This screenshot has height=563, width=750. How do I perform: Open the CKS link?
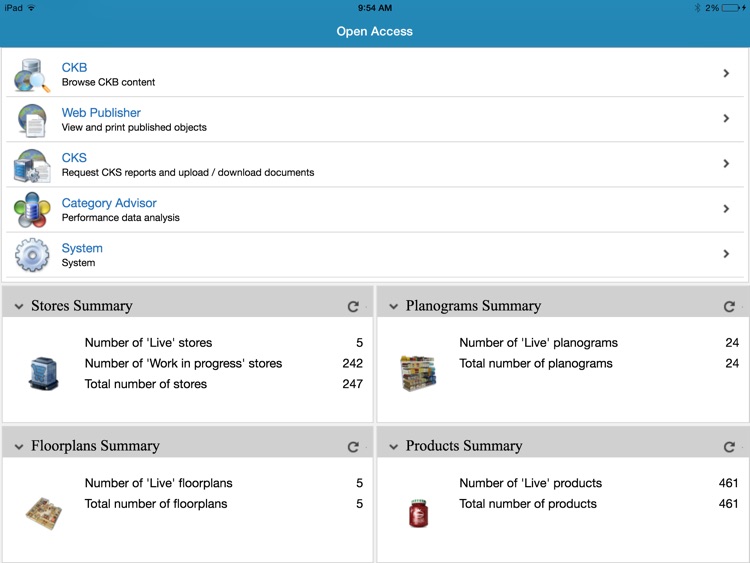click(x=74, y=157)
